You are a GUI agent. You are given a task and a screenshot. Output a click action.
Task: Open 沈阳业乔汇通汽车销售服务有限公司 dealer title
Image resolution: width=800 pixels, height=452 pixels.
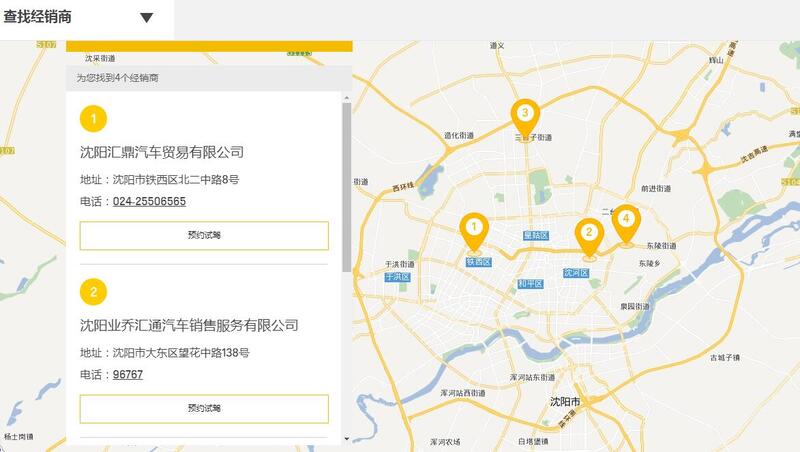click(189, 325)
